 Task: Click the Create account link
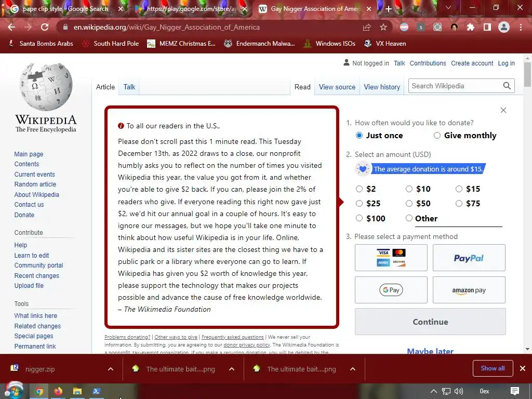472,63
